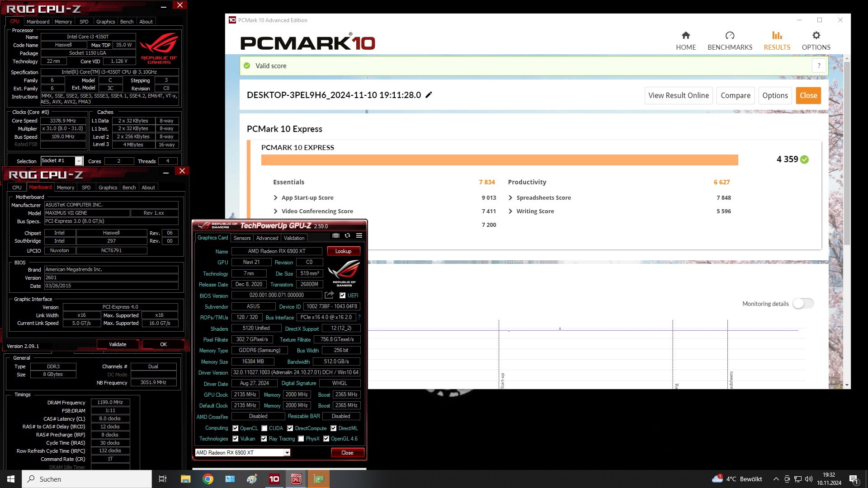Click scroll-down arrow in PCMark scrollbar
Image resolution: width=868 pixels, height=488 pixels.
(x=847, y=385)
